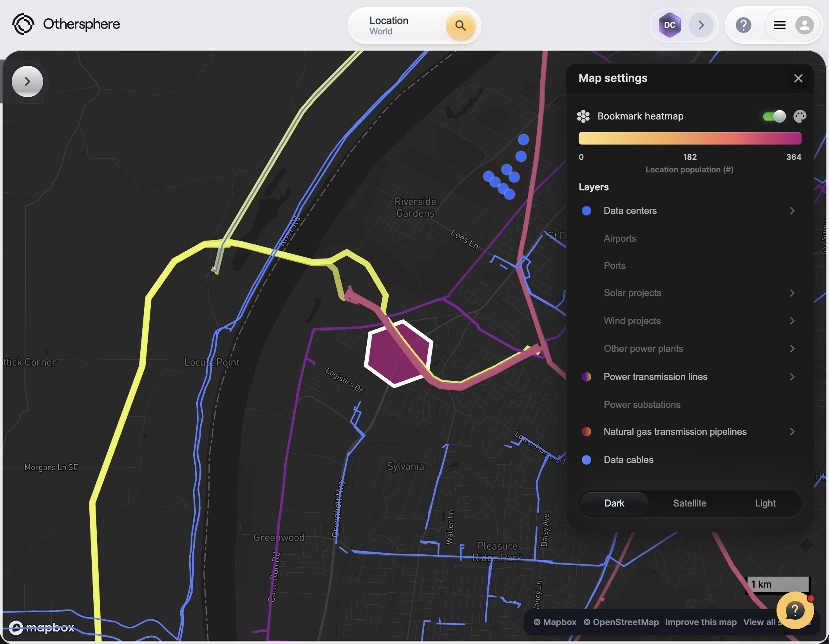
Task: Turn off the Bookmark heatmap toggle
Action: [x=774, y=116]
